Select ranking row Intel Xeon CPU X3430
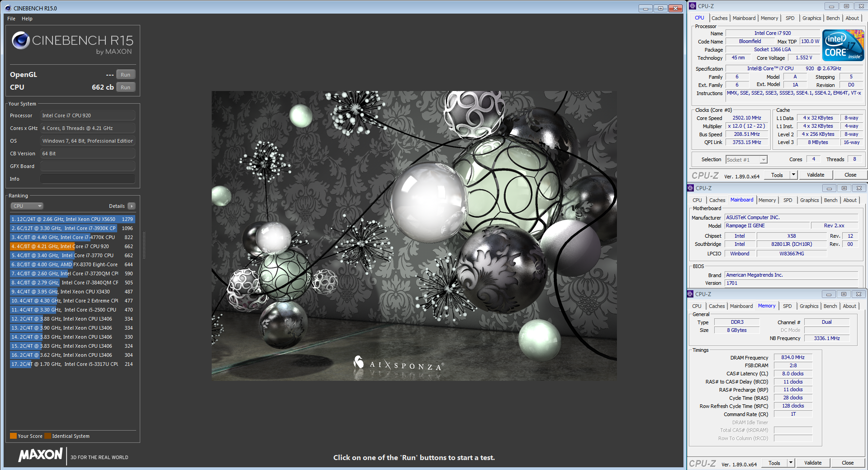 72,292
